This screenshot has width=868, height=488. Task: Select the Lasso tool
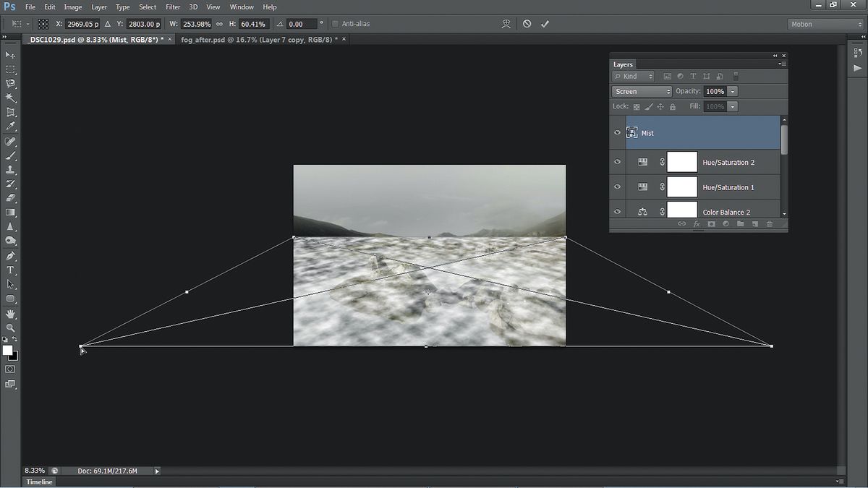(x=11, y=84)
